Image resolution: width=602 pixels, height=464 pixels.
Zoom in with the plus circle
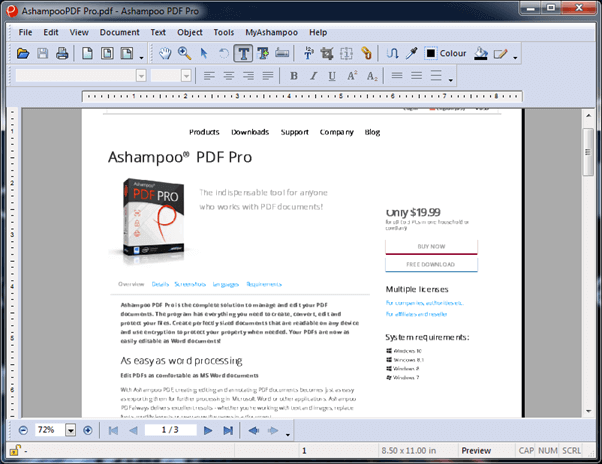(x=88, y=430)
